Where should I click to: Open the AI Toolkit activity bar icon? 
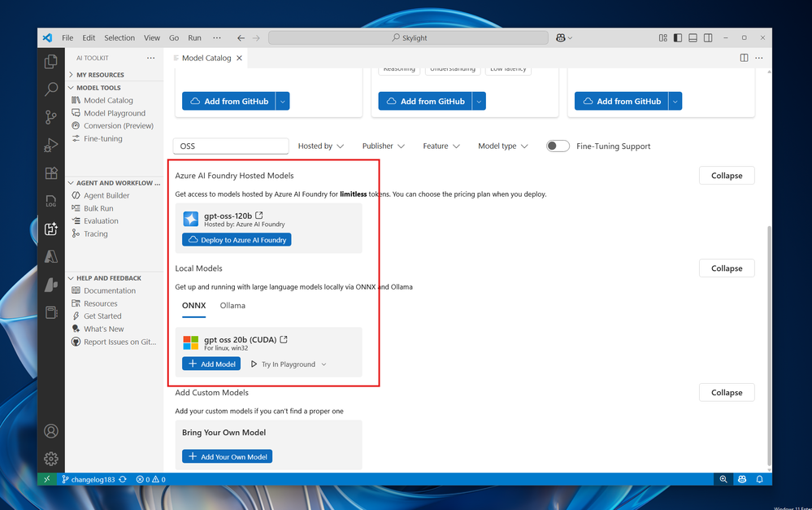[x=50, y=229]
